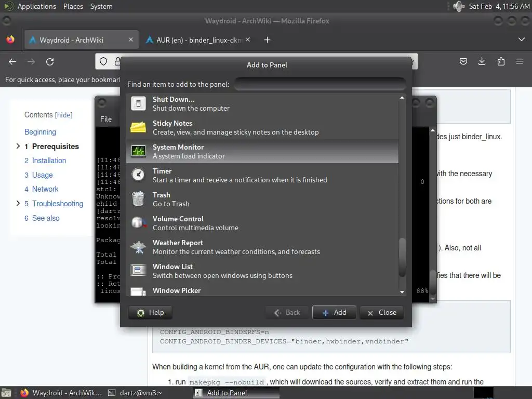
Task: Switch to the Waydroid - ArchWiki tab
Action: (x=81, y=40)
